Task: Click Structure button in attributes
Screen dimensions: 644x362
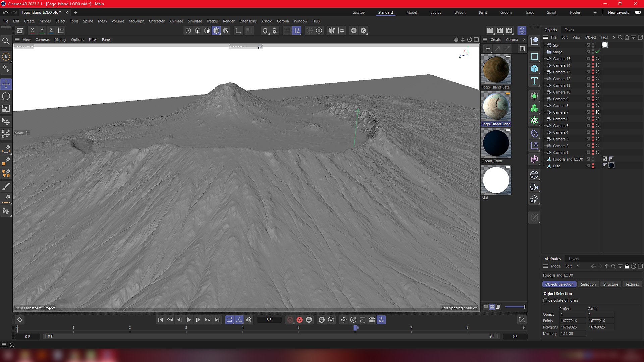Action: coord(610,284)
